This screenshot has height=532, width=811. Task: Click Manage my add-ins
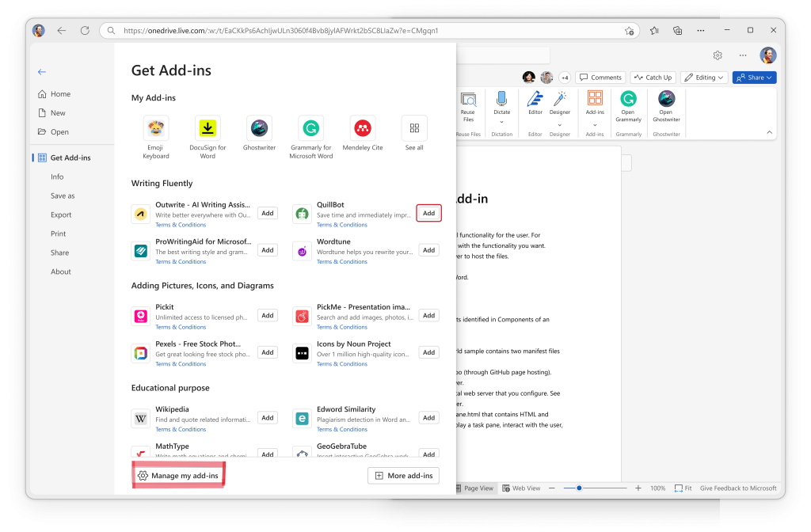point(178,476)
